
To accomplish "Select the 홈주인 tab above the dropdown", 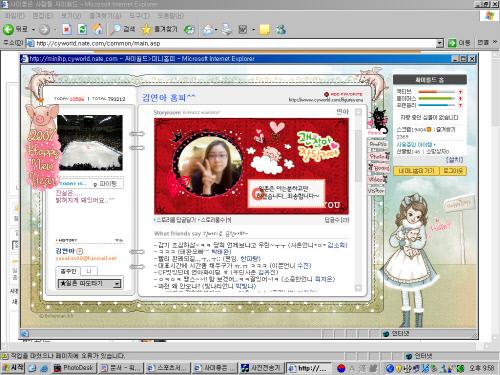I will click(68, 271).
